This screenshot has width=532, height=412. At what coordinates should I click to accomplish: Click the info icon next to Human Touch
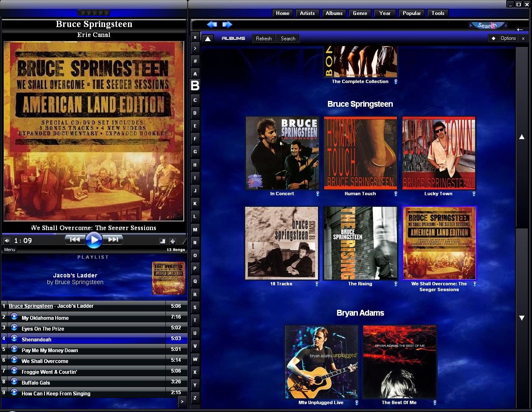[395, 194]
